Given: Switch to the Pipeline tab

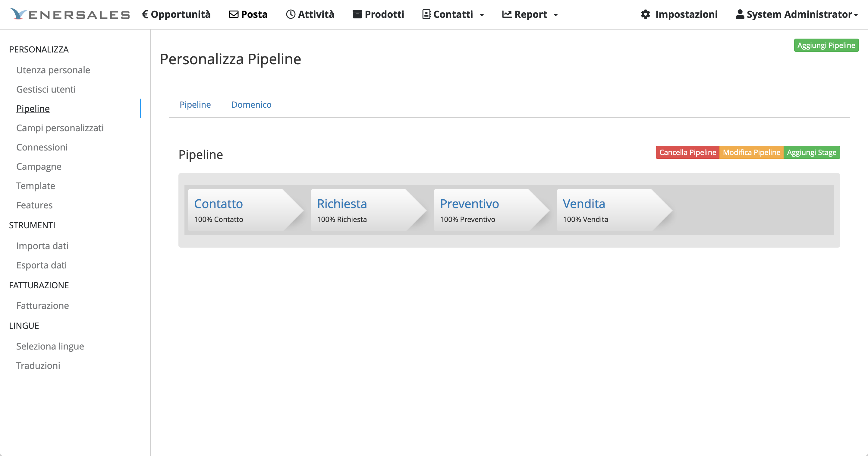Looking at the screenshot, I should click(195, 105).
